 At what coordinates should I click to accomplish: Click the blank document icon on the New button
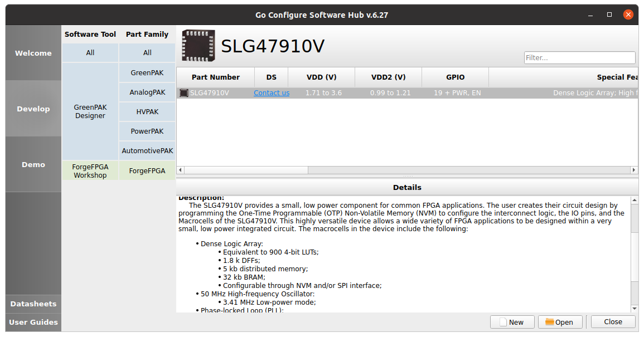(503, 322)
